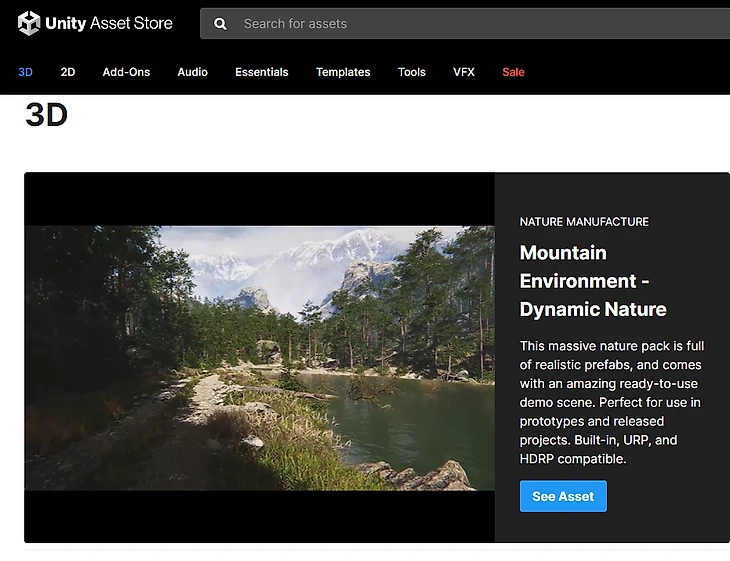Open the 2D category tab
730x561 pixels.
point(68,72)
